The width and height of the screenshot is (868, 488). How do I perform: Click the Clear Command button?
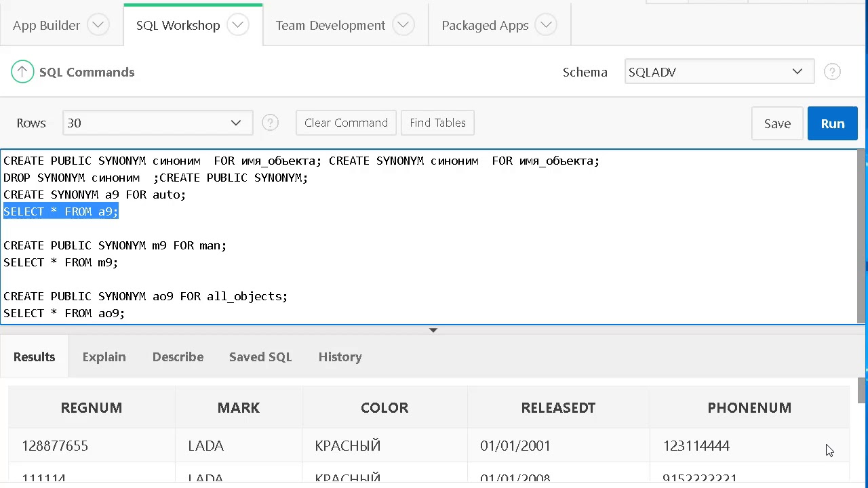point(346,123)
